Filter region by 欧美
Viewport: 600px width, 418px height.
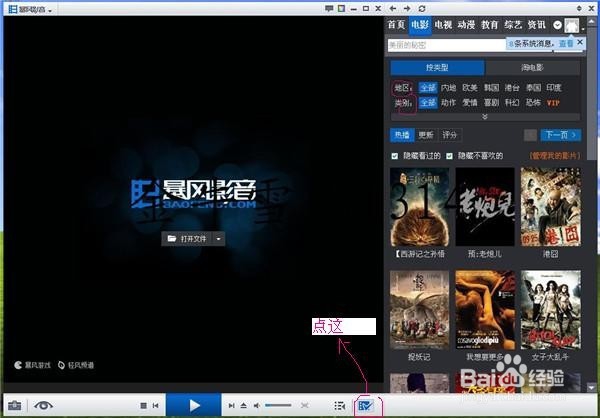click(x=470, y=88)
